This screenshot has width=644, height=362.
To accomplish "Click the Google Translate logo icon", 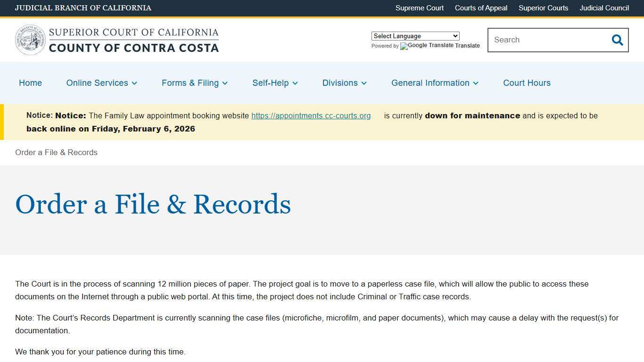I will point(404,46).
